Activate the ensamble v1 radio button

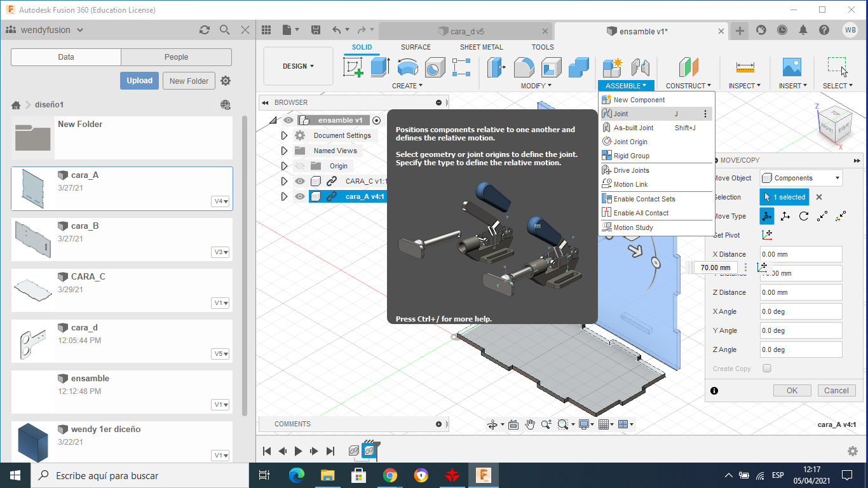point(376,120)
